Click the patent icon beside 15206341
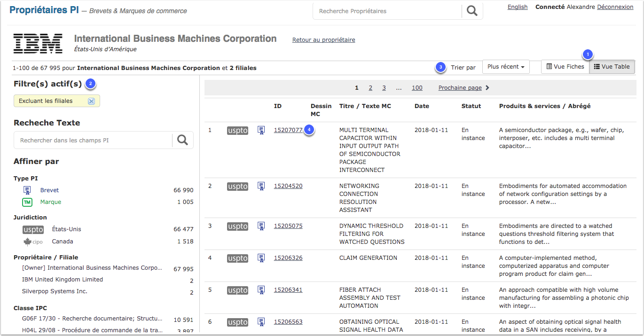 [x=261, y=290]
